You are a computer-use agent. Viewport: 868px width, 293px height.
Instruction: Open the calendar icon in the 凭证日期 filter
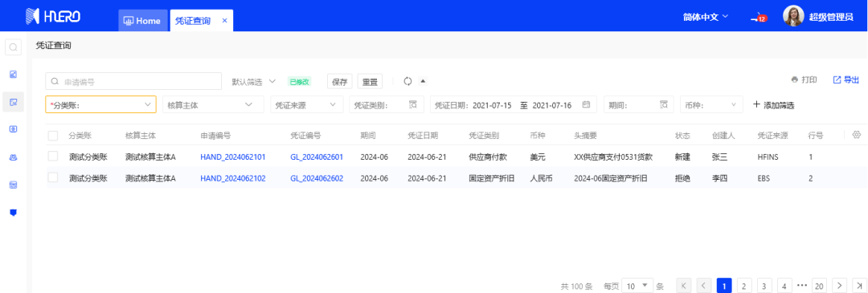point(586,104)
